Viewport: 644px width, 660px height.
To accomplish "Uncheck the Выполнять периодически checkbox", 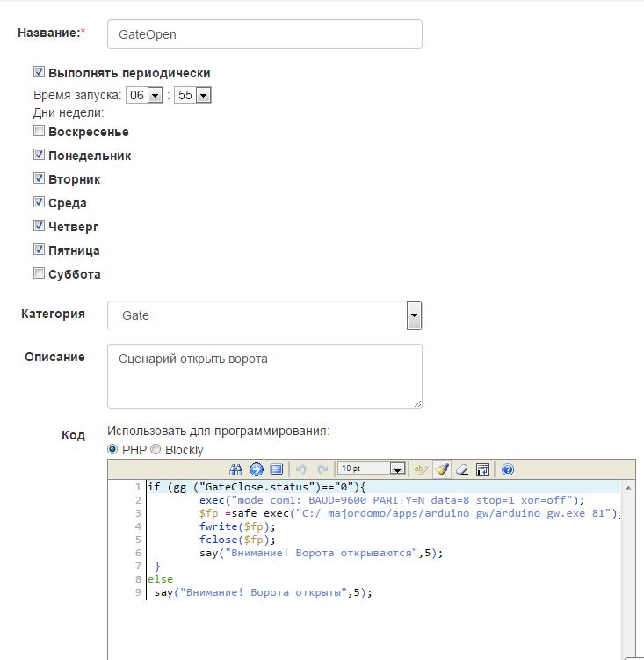I will pos(40,73).
